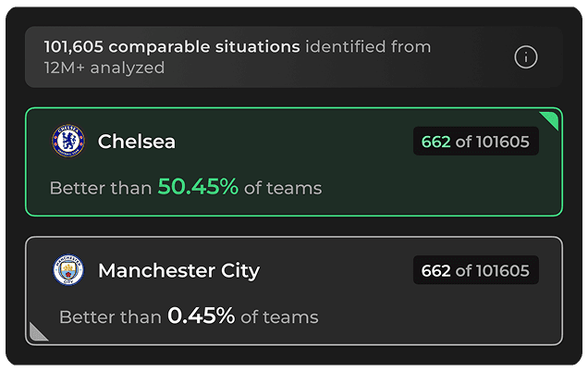This screenshot has width=588, height=372.
Task: Click "Better than" label on Manchester City card
Action: click(x=109, y=317)
